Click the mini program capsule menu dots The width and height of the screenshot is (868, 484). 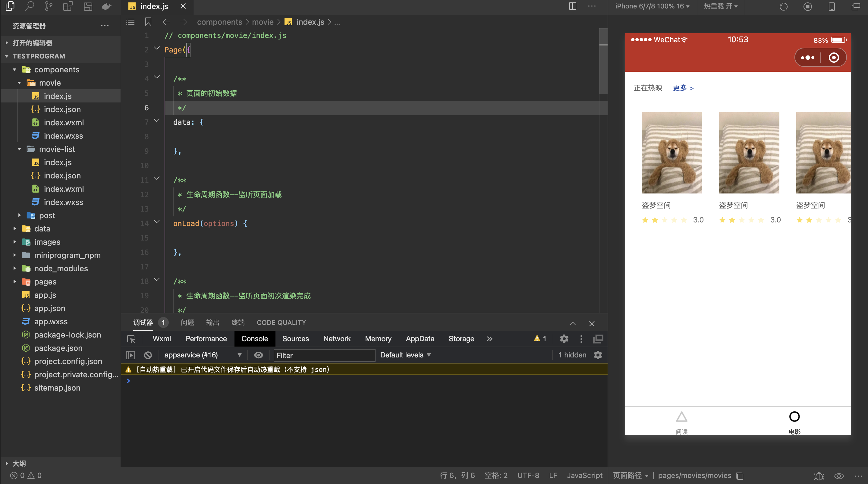coord(808,58)
